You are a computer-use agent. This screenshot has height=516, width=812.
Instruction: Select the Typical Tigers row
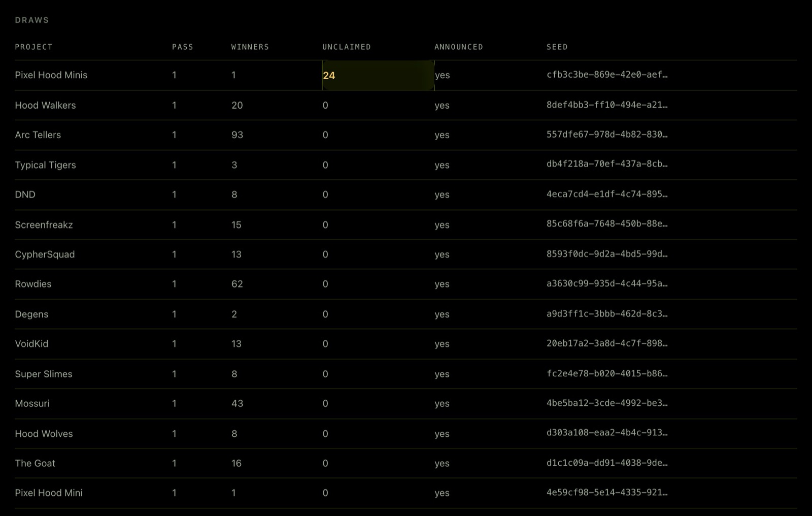(x=406, y=165)
